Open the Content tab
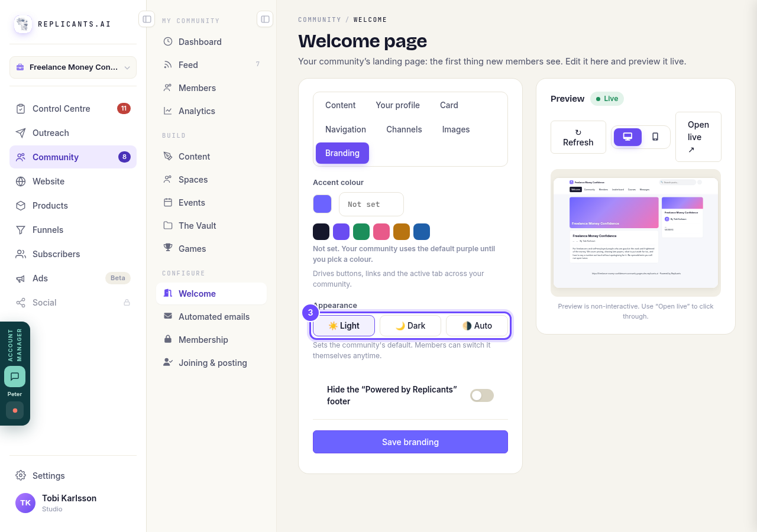This screenshot has height=532, width=757. coord(341,105)
